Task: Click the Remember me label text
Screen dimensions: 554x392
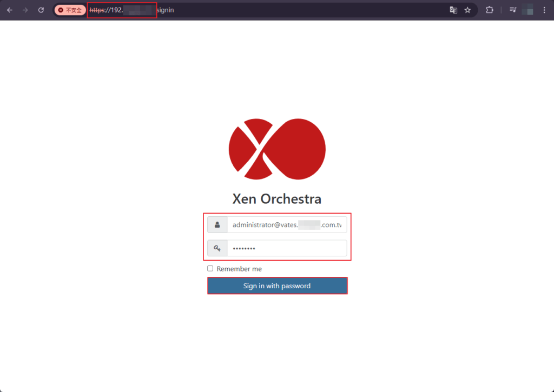Action: pyautogui.click(x=239, y=269)
